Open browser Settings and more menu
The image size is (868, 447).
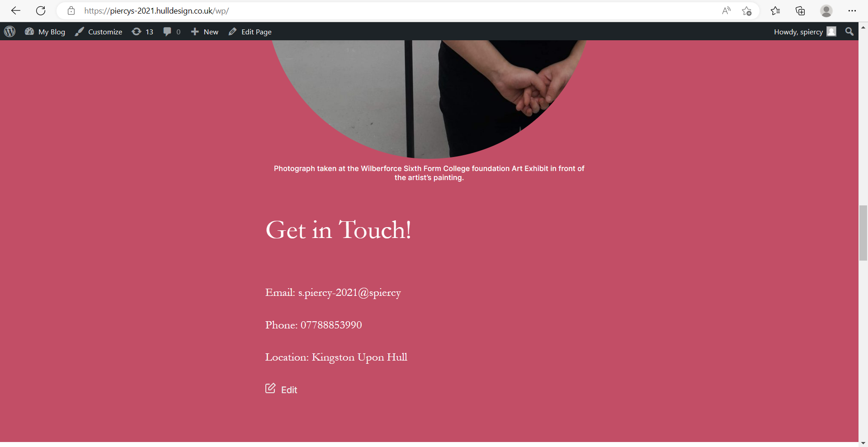click(852, 11)
